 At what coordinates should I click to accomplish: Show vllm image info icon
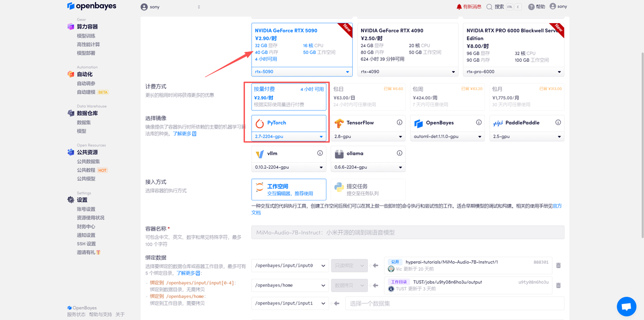[320, 153]
